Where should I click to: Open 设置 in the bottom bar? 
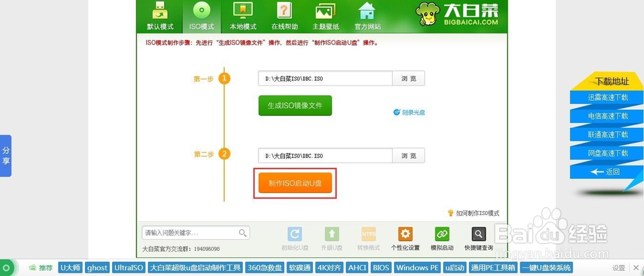(x=618, y=268)
